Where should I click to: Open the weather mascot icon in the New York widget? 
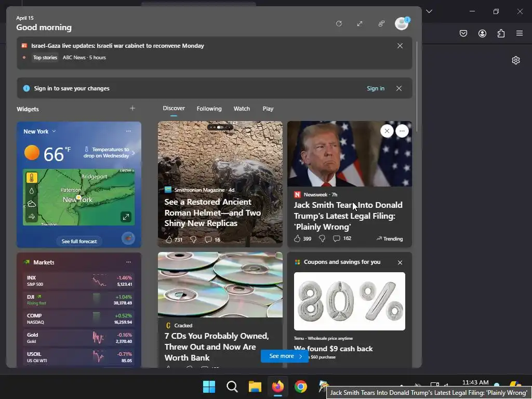click(128, 238)
